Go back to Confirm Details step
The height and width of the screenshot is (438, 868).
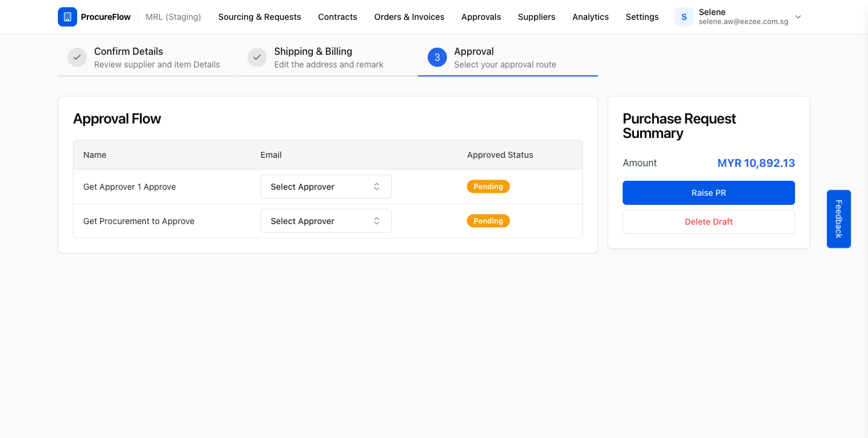(x=128, y=52)
